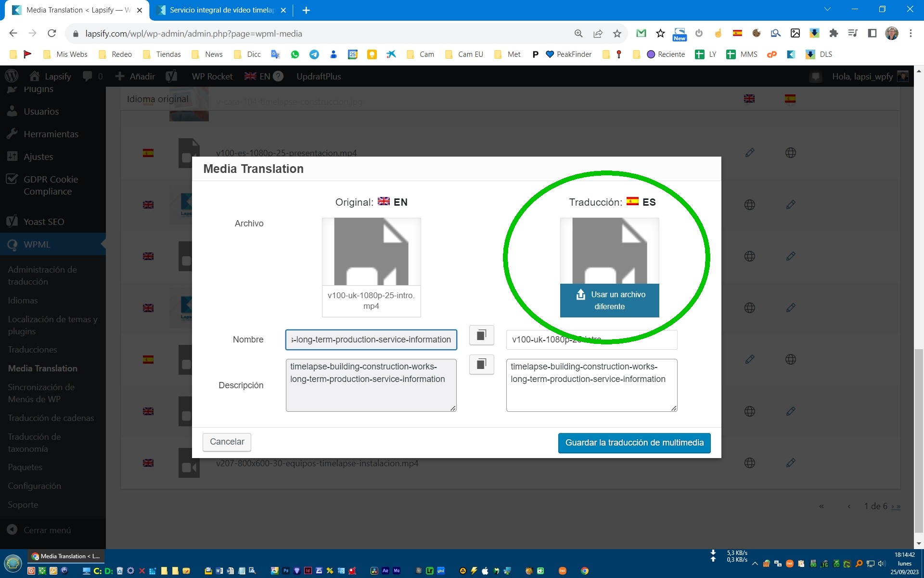Viewport: 924px width, 578px height.
Task: Open Lapsify site home in admin bar
Action: [x=50, y=76]
